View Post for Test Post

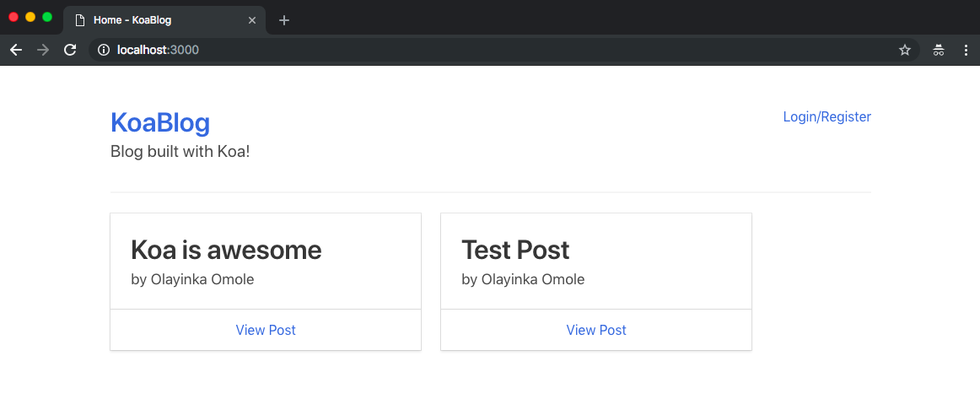(596, 331)
